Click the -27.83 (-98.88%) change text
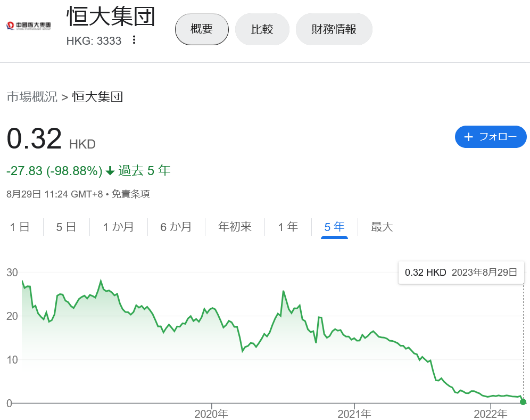The image size is (530, 420). pyautogui.click(x=54, y=171)
